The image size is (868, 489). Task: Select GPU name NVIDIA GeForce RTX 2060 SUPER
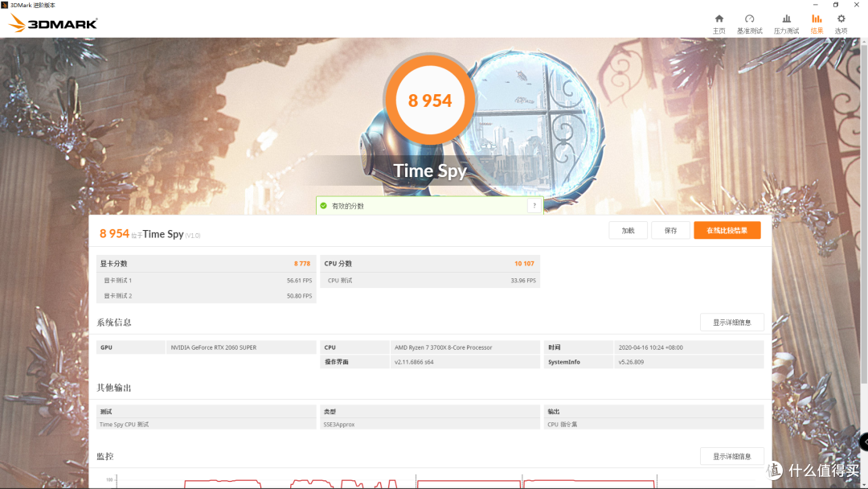[x=214, y=347]
